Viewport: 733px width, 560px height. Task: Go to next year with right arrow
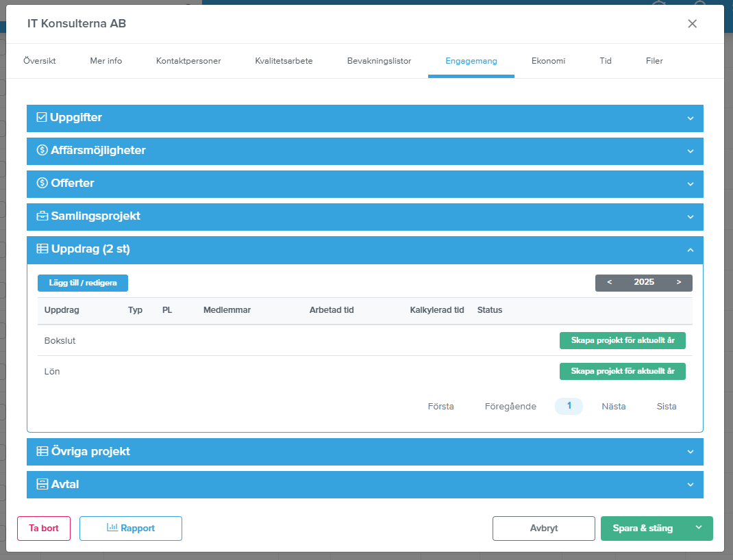click(679, 283)
